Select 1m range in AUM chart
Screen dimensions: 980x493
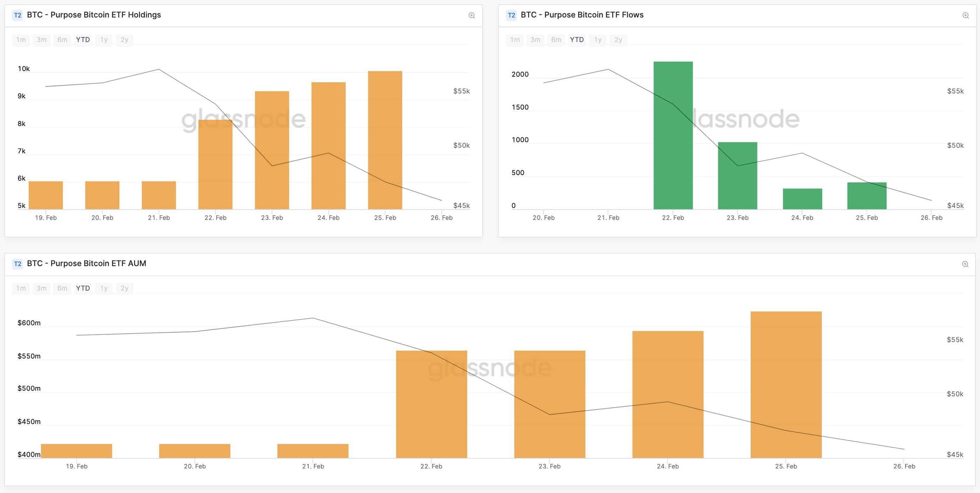(21, 288)
